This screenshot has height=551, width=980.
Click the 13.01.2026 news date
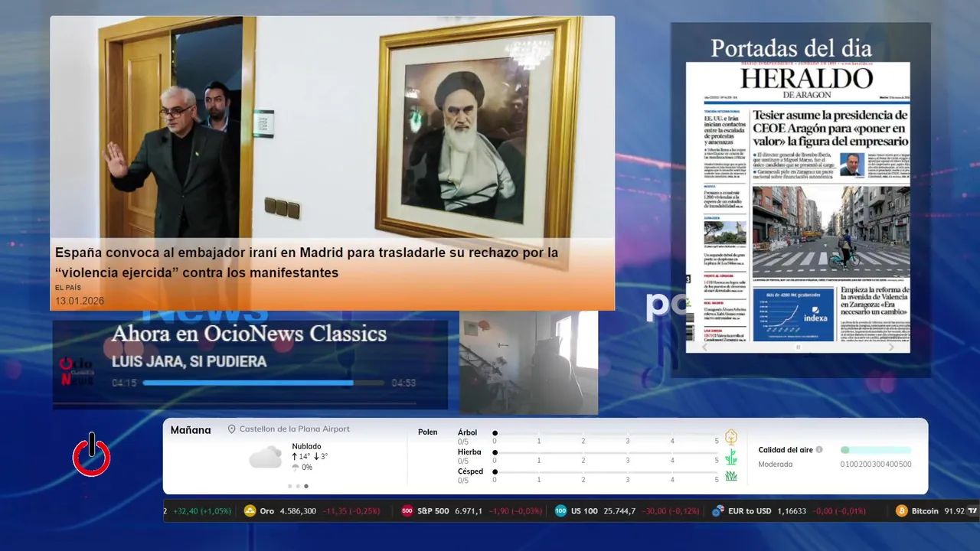(80, 301)
